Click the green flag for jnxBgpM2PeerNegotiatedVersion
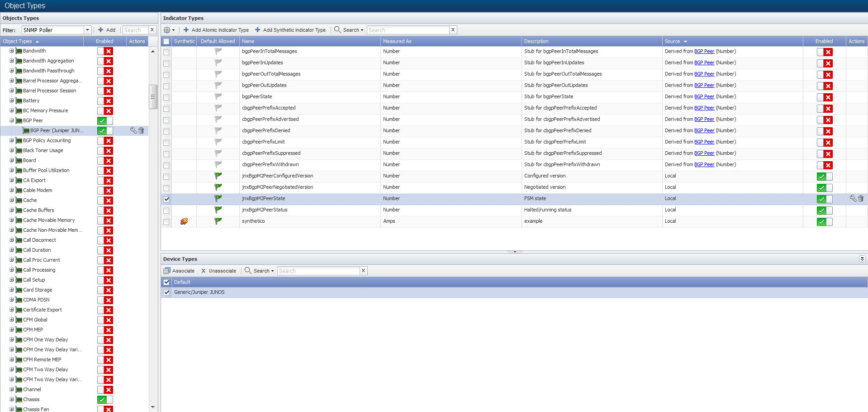The width and height of the screenshot is (868, 412). (x=218, y=187)
